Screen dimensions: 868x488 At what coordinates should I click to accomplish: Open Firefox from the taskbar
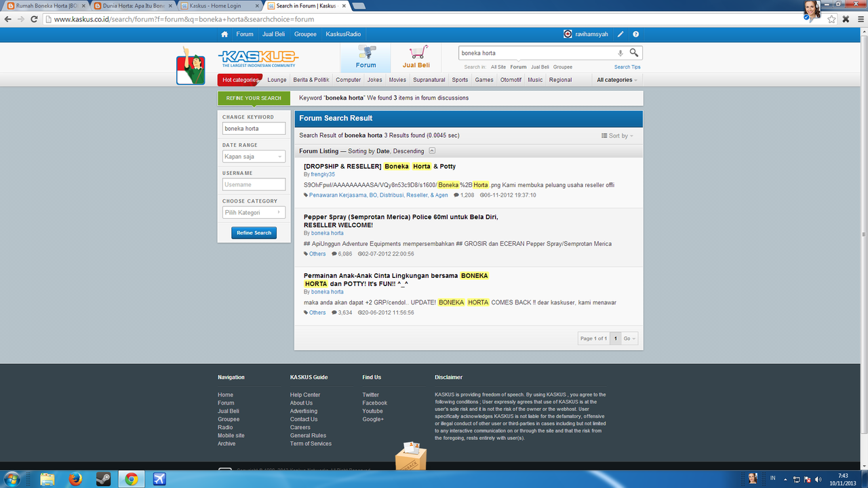75,479
